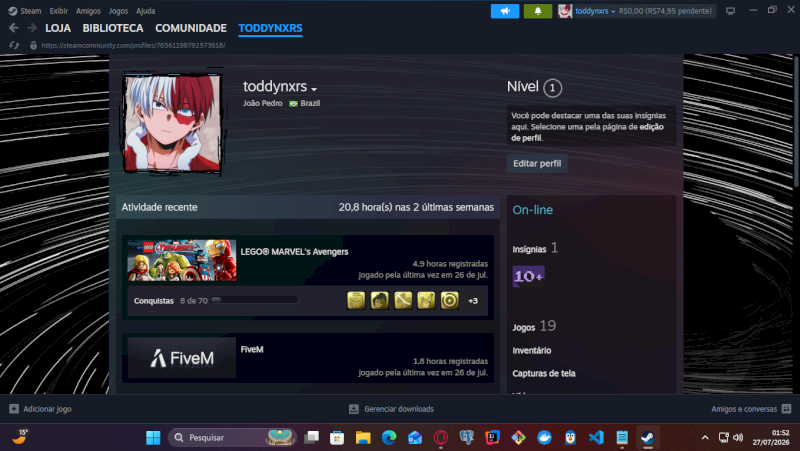Click the +3 more achievements button
The image size is (800, 451).
click(473, 300)
